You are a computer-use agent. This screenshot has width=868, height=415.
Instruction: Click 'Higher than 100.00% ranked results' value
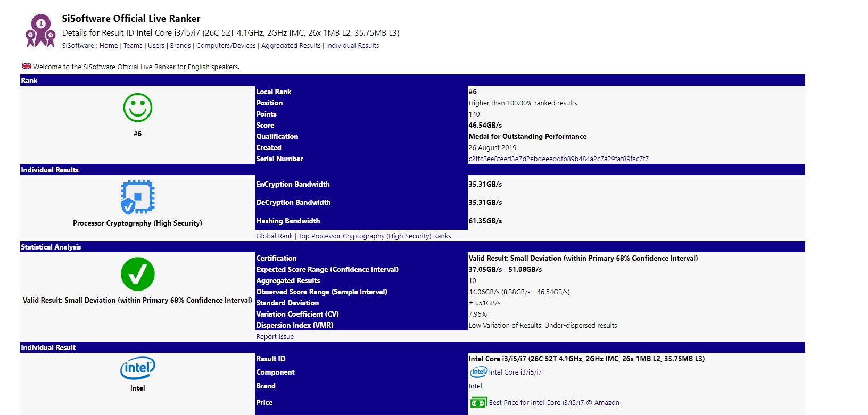[523, 103]
